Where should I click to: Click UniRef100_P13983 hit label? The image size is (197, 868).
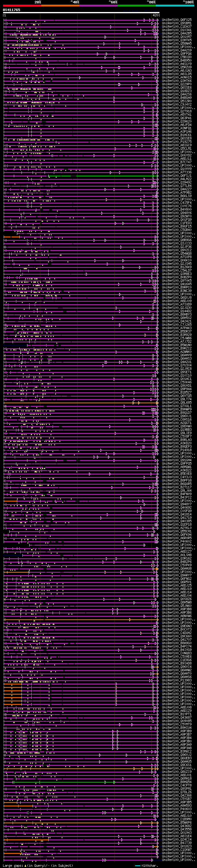(177, 680)
